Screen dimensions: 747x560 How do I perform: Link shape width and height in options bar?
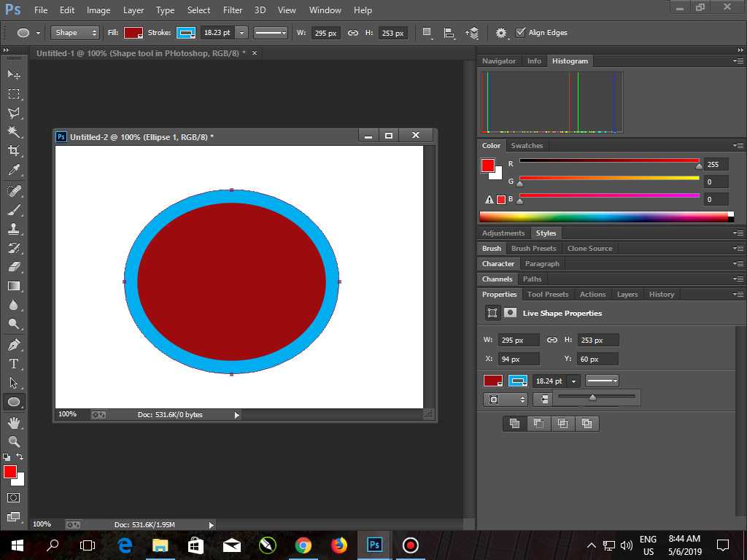352,32
